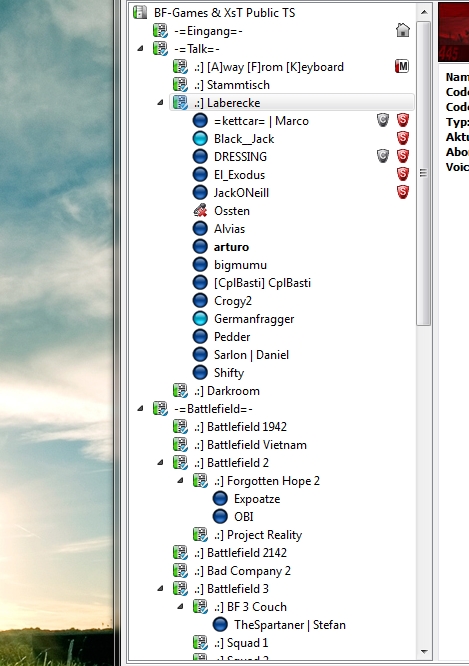This screenshot has width=469, height=666.
Task: Select user [CplBasti] CplBasti
Action: 262,283
